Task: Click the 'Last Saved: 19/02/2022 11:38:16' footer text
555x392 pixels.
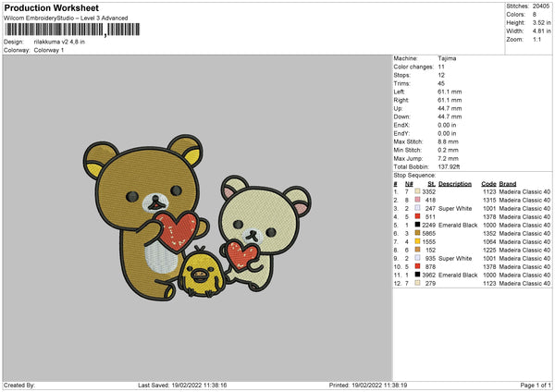Action: click(182, 385)
